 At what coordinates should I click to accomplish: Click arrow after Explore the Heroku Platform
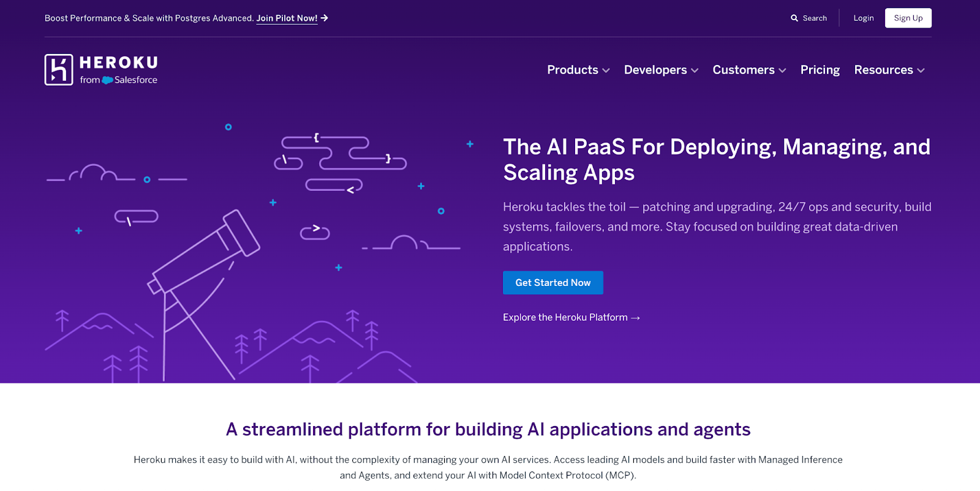pos(635,318)
